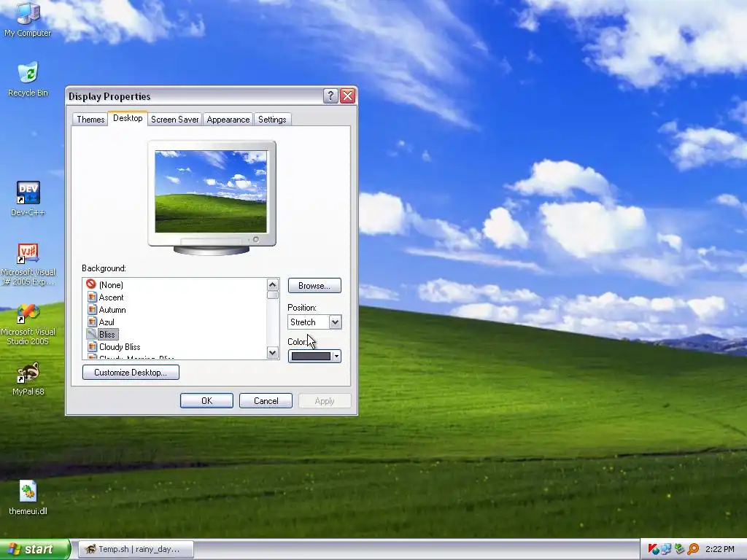747x560 pixels.
Task: Click the Stretch position value field
Action: pyautogui.click(x=309, y=322)
